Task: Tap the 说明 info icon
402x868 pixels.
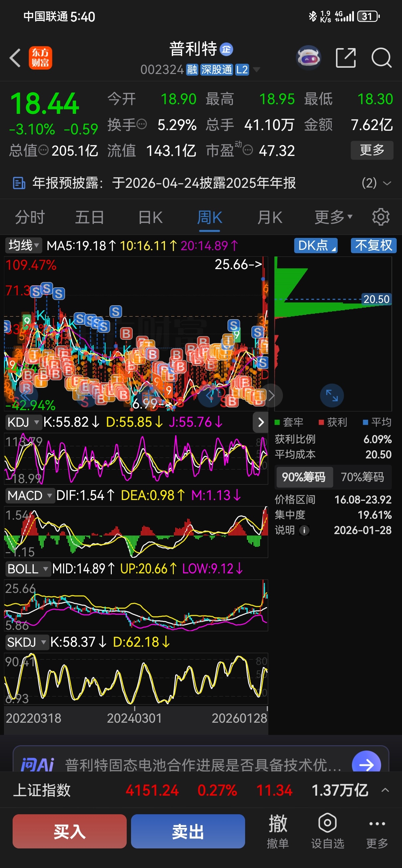Action: 304,530
